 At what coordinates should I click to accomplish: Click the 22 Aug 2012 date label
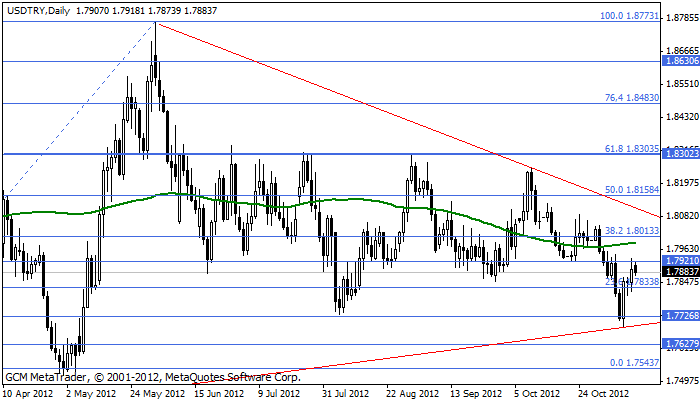click(x=412, y=394)
